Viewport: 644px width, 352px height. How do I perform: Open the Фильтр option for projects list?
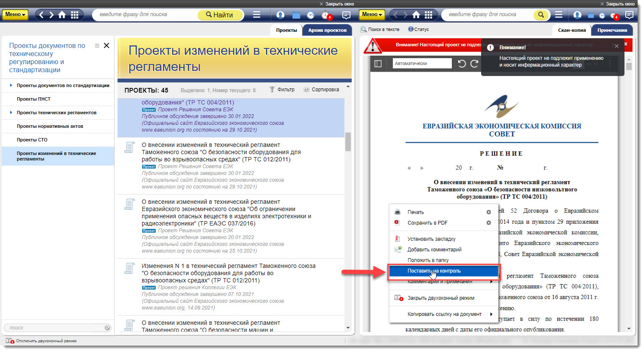[282, 90]
